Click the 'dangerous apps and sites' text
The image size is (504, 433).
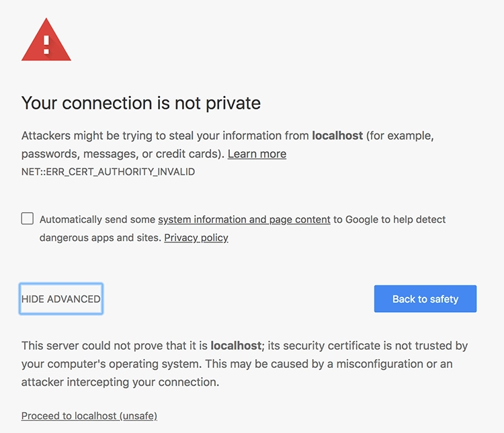click(x=100, y=238)
